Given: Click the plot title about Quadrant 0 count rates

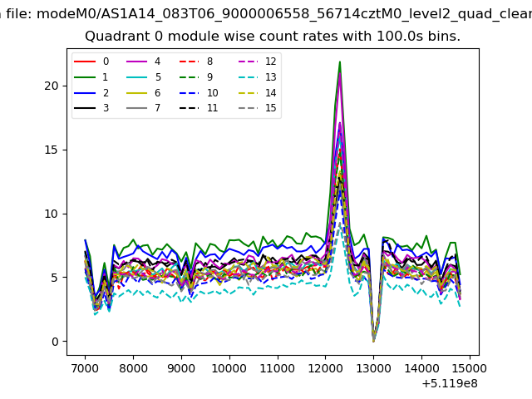Looking at the screenshot, I should (x=273, y=37).
